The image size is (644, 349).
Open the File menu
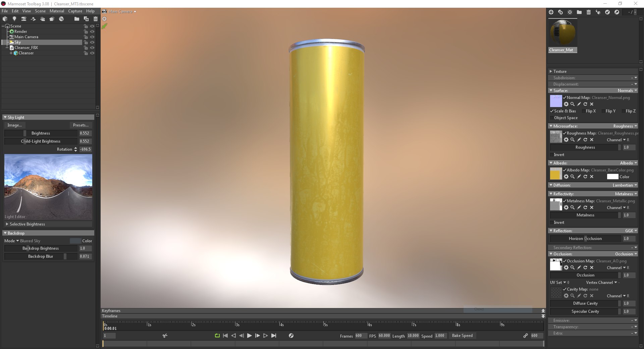(x=5, y=11)
